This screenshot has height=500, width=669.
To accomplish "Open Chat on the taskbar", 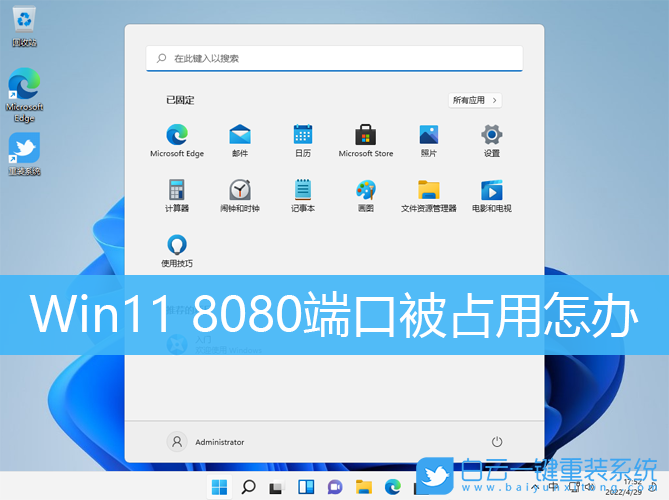I will click(x=335, y=487).
